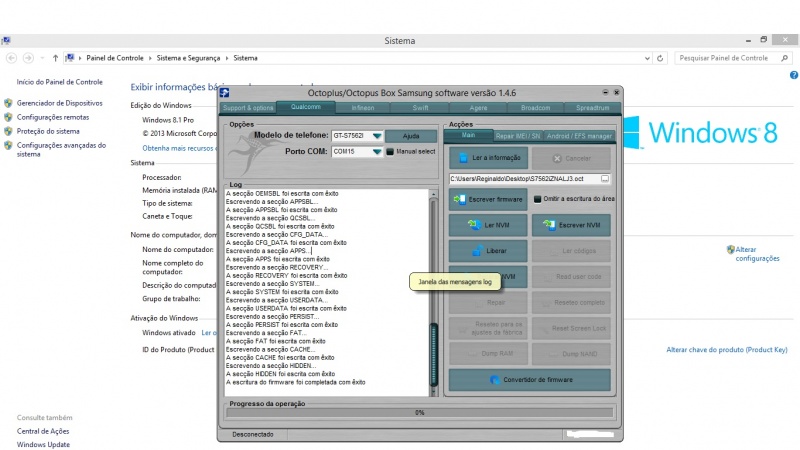Screen dimensions: 800x450
Task: Click the Escrever NVM button
Action: click(571, 225)
